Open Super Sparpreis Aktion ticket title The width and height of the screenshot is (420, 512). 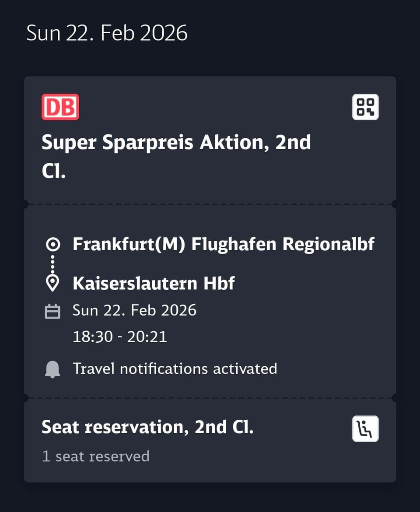(176, 143)
